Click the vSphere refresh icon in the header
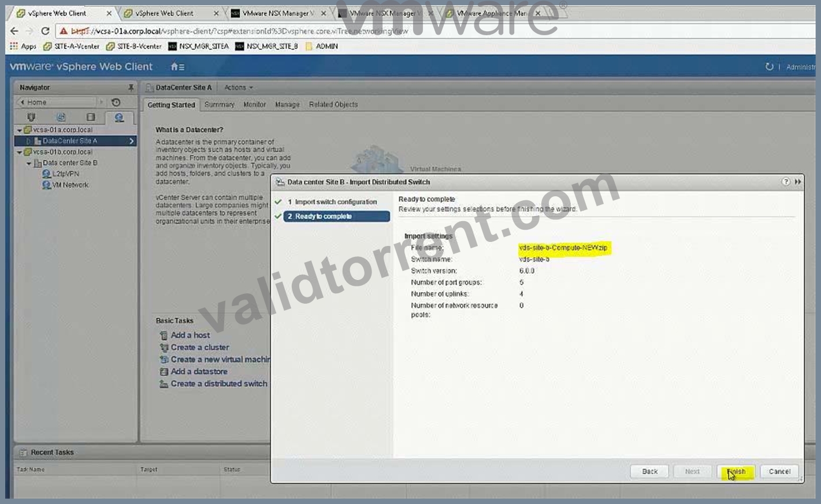821x504 pixels. coord(769,67)
